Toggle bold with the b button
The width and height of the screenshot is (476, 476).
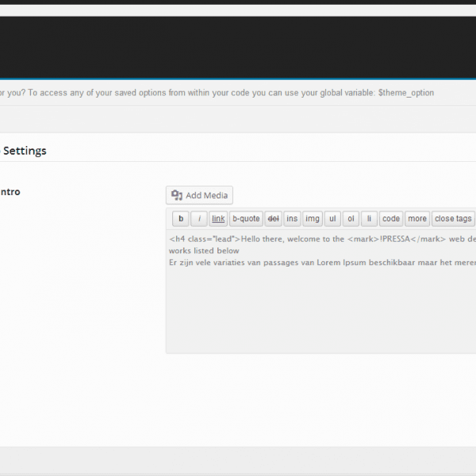click(181, 219)
